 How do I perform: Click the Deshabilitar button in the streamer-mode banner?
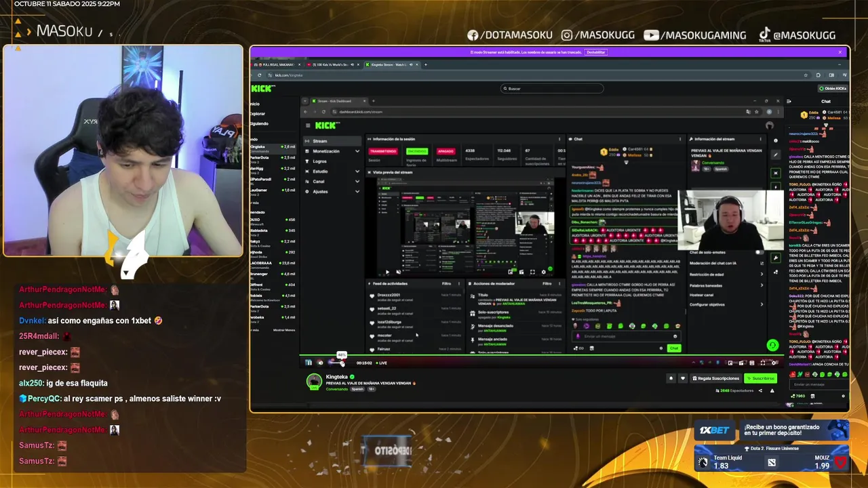click(x=595, y=52)
